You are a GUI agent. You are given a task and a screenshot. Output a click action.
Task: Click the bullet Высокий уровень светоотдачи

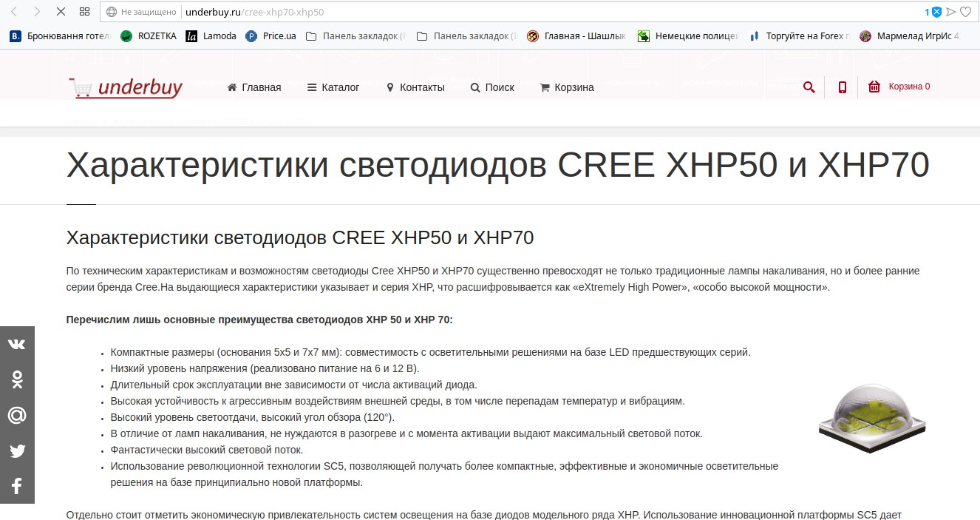252,417
